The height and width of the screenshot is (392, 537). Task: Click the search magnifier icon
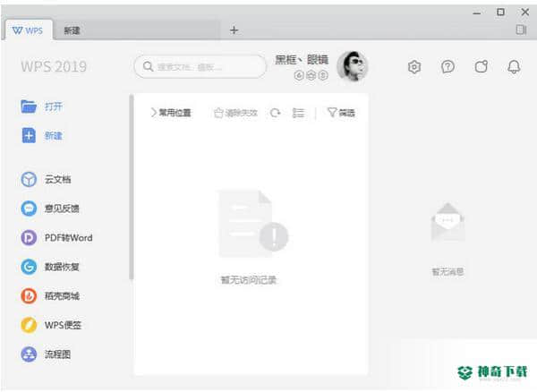click(x=148, y=66)
